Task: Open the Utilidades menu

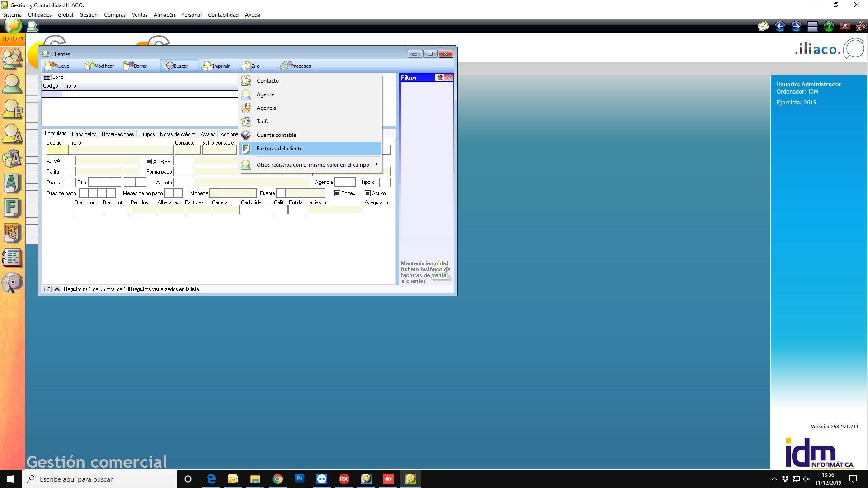Action: pos(40,15)
